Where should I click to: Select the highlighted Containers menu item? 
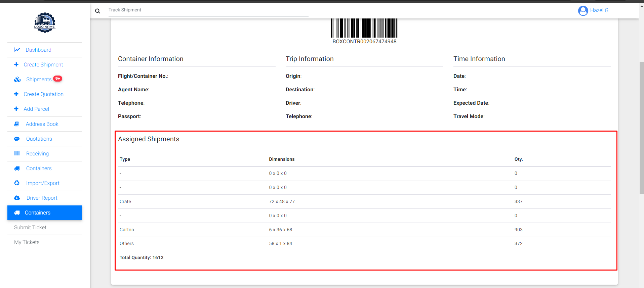pos(45,213)
